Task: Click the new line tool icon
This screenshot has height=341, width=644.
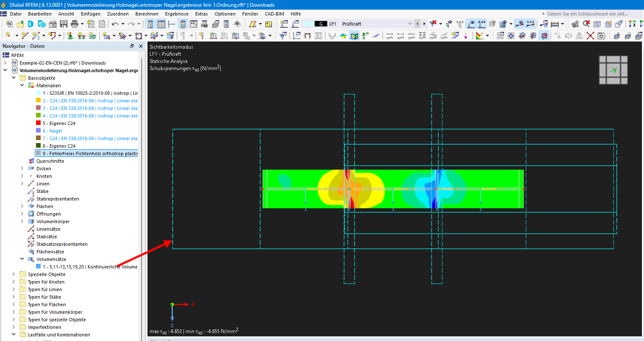Action: (x=25, y=36)
